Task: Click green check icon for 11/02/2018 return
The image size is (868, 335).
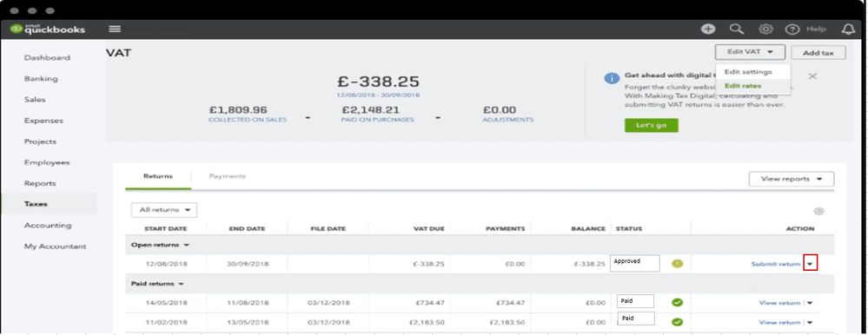Action: point(677,322)
